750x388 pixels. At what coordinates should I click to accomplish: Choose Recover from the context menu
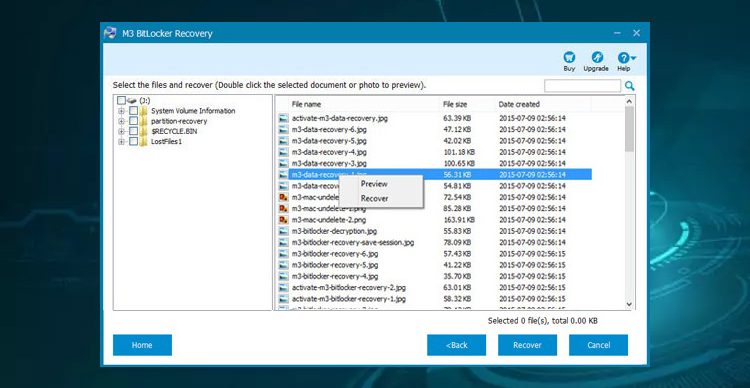[x=375, y=199]
